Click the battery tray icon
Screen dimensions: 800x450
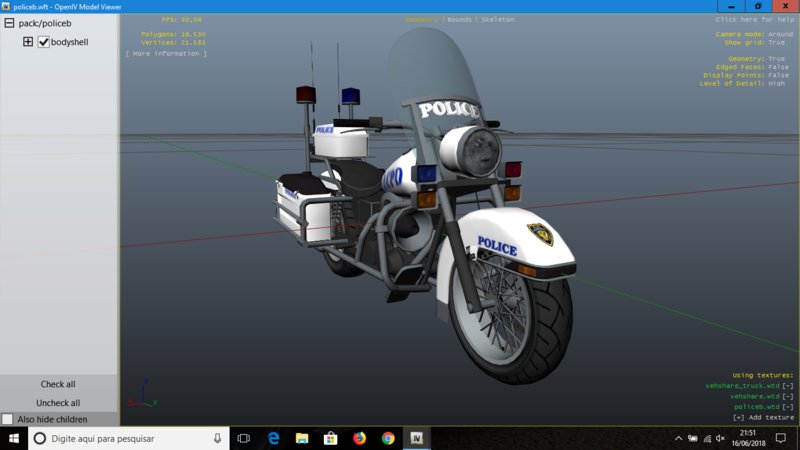pyautogui.click(x=693, y=438)
